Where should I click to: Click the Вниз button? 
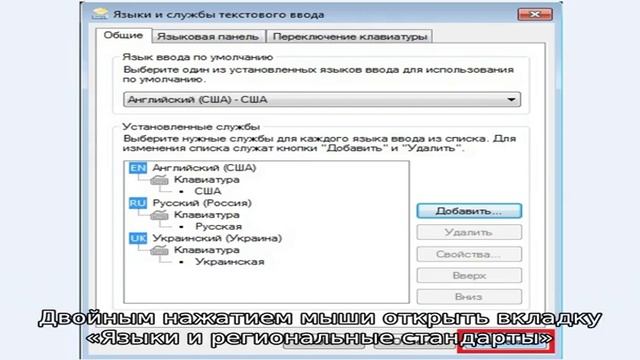469,297
